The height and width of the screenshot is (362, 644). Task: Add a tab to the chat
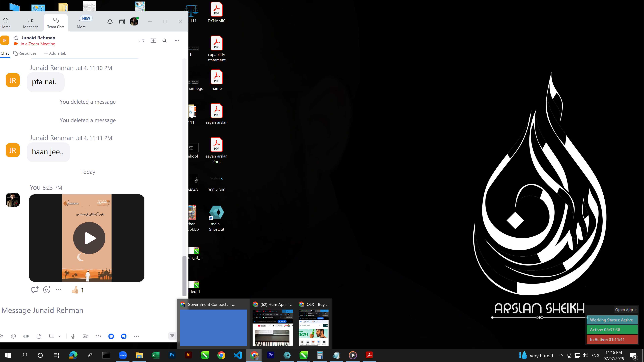coord(55,53)
